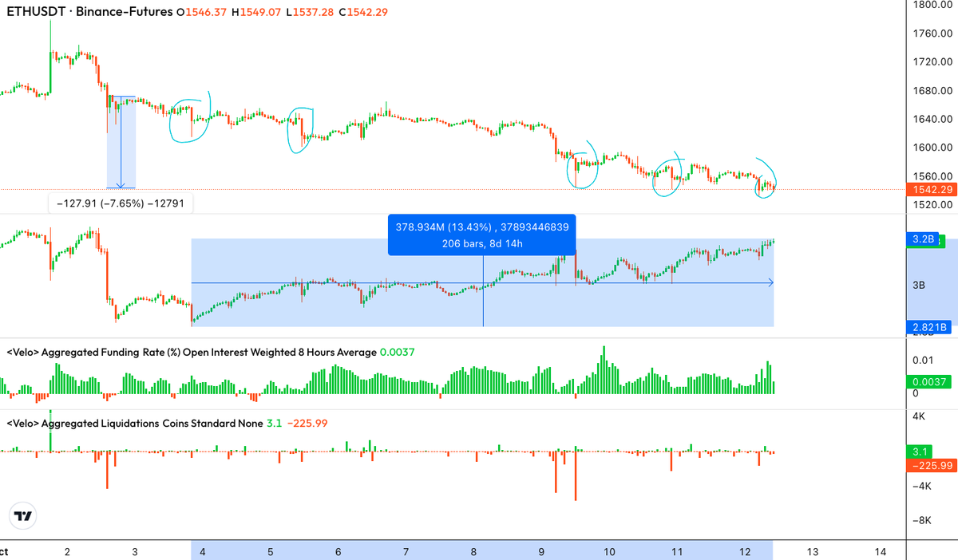The height and width of the screenshot is (560, 958).
Task: Click the Velo Aggregated Funding Rate indicator title
Action: tap(192, 352)
